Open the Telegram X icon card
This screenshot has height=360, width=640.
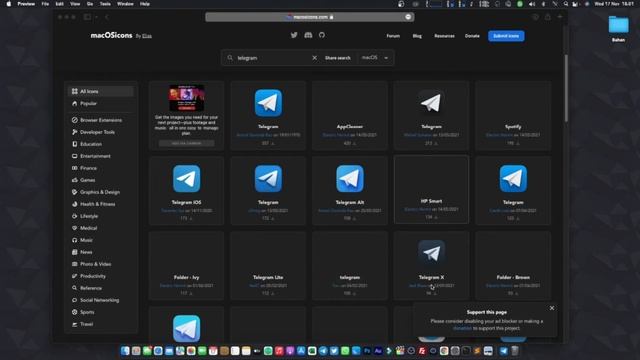431,265
